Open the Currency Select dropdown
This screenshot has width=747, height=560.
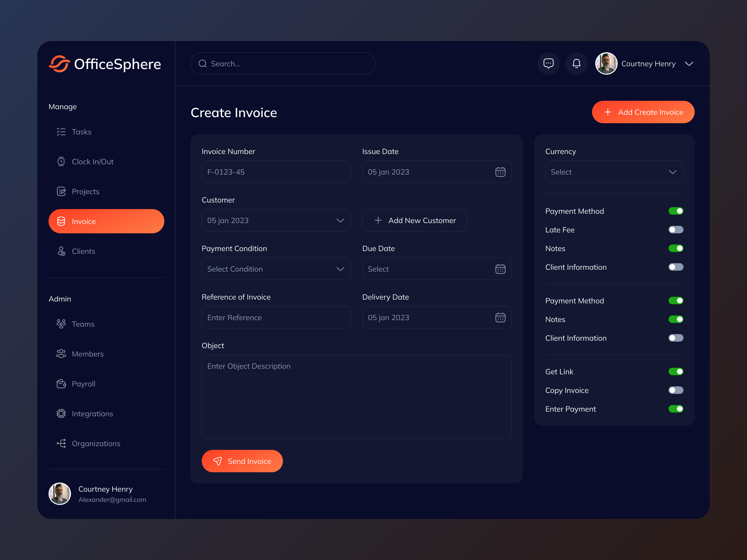coord(614,172)
